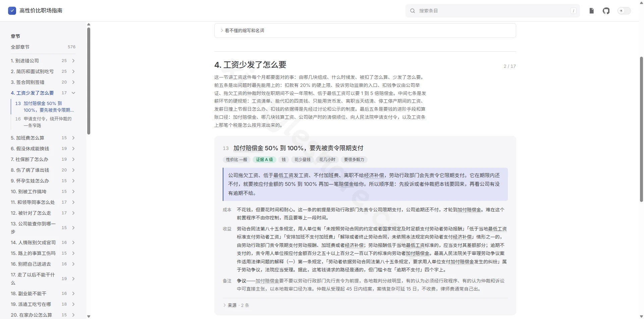Click the 2 / 17 page counter
The width and height of the screenshot is (644, 319).
pyautogui.click(x=509, y=66)
